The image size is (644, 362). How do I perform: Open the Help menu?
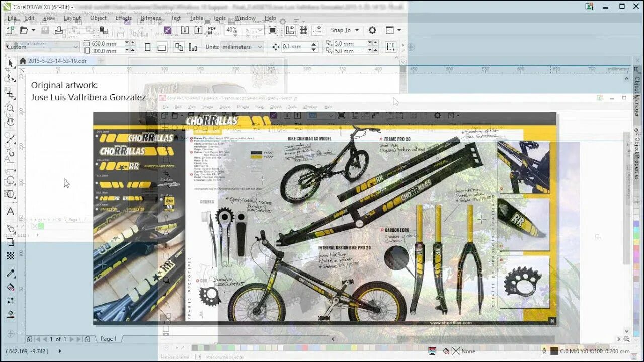[270, 18]
